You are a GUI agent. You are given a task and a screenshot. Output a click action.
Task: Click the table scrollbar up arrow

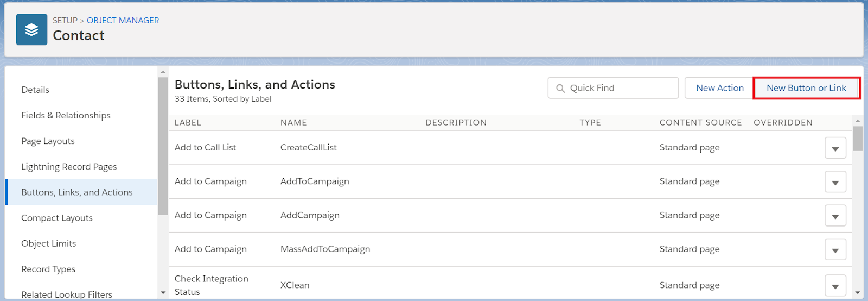click(x=857, y=121)
